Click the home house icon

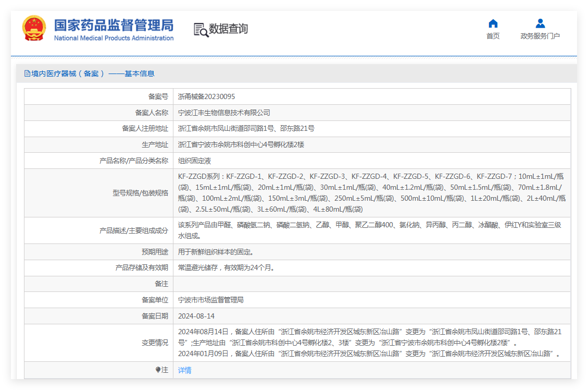tap(493, 23)
